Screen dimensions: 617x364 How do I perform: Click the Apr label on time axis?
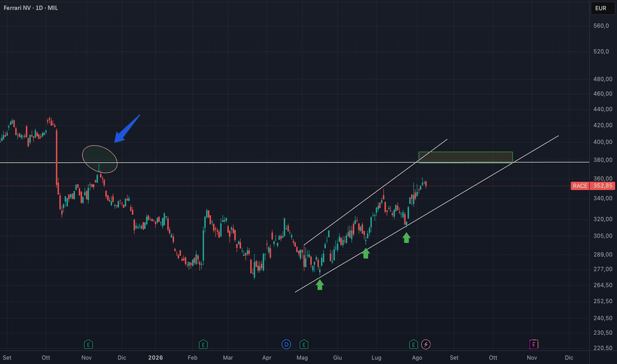(x=267, y=357)
